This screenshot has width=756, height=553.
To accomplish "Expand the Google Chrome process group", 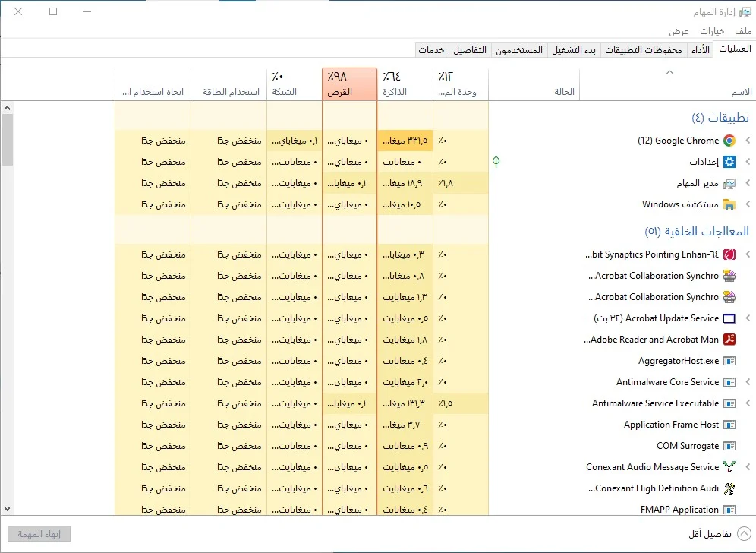I will pos(748,141).
